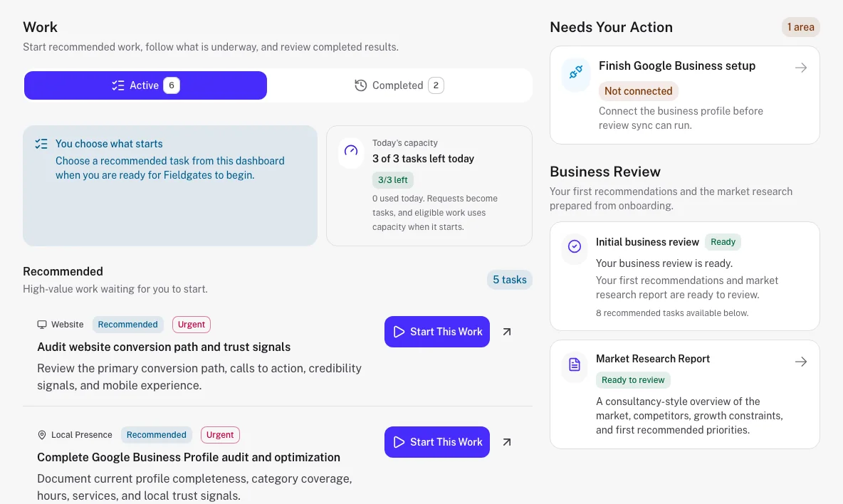
Task: Click the Not connected status badge
Action: click(638, 91)
